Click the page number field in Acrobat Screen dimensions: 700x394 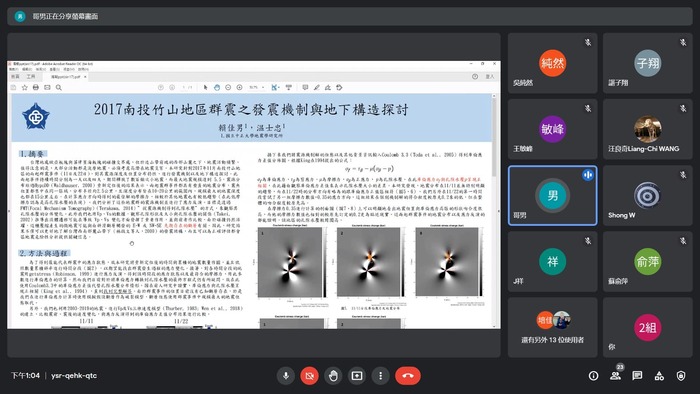185,87
